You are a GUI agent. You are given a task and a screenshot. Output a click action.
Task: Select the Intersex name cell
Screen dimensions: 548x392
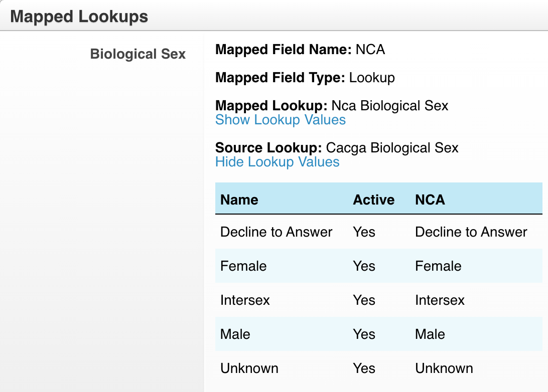pos(245,300)
